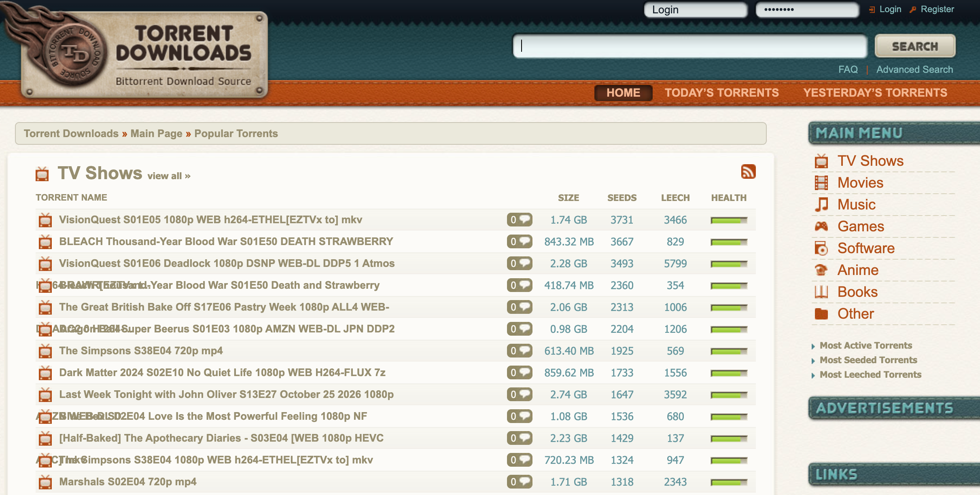Viewport: 980px width, 495px height.
Task: Click the Books icon in Main Menu
Action: point(821,292)
